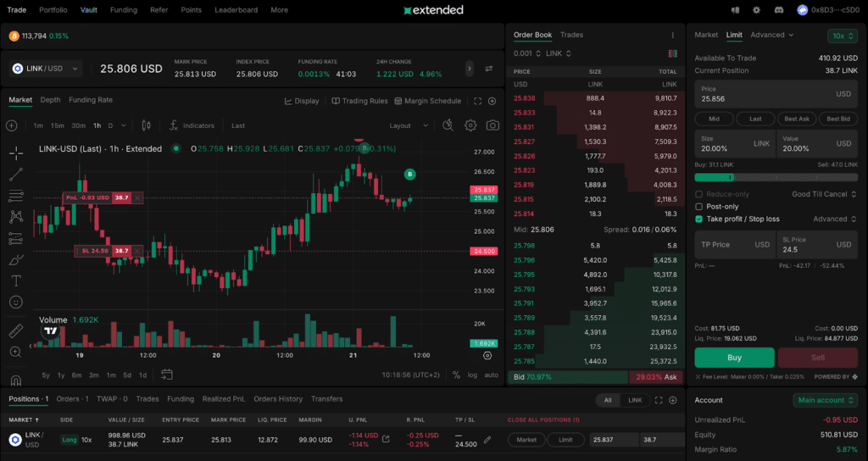Viewport: 868px width, 461px height.
Task: Open Trading Rules
Action: [x=359, y=102]
